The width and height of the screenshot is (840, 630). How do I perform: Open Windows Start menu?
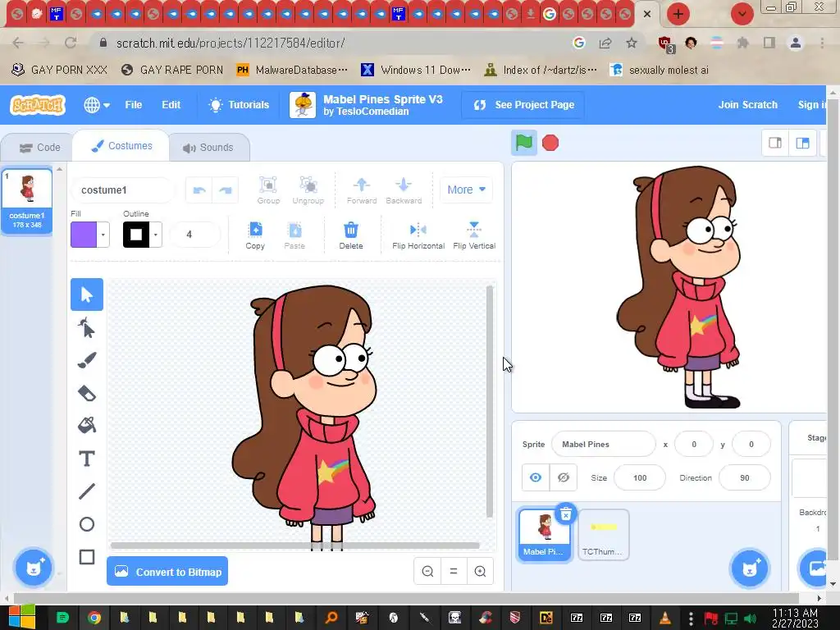(21, 617)
